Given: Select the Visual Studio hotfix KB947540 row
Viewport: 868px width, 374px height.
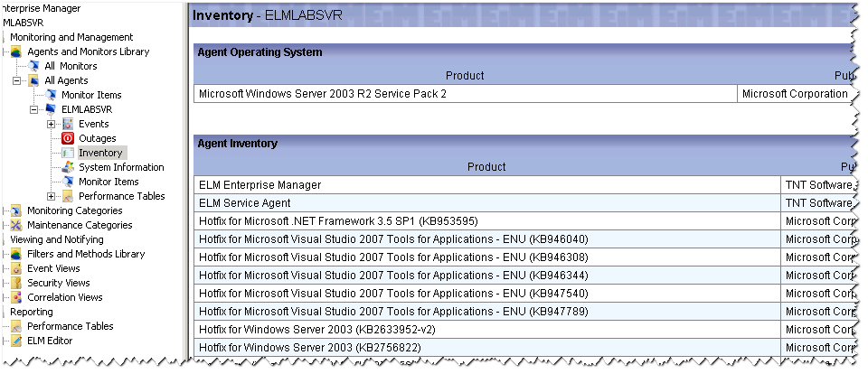Looking at the screenshot, I should [487, 294].
